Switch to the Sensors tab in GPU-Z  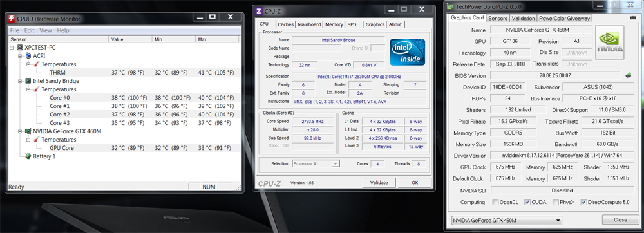coord(498,18)
